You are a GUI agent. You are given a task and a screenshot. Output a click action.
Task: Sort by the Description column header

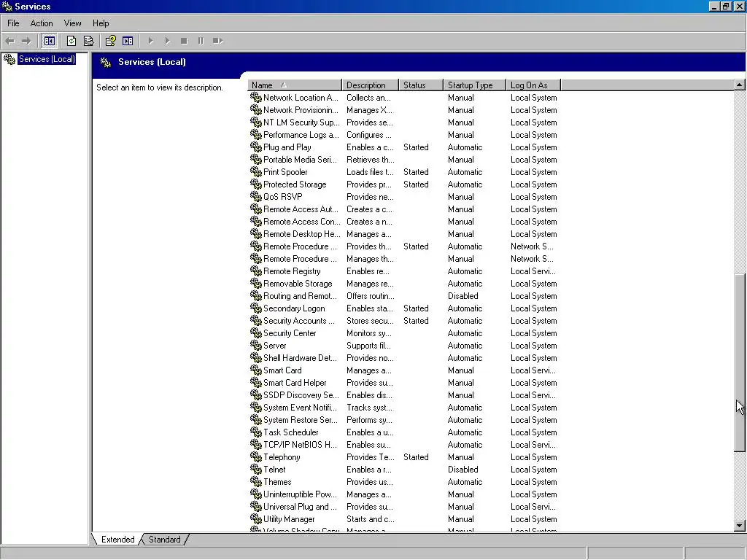pyautogui.click(x=370, y=85)
